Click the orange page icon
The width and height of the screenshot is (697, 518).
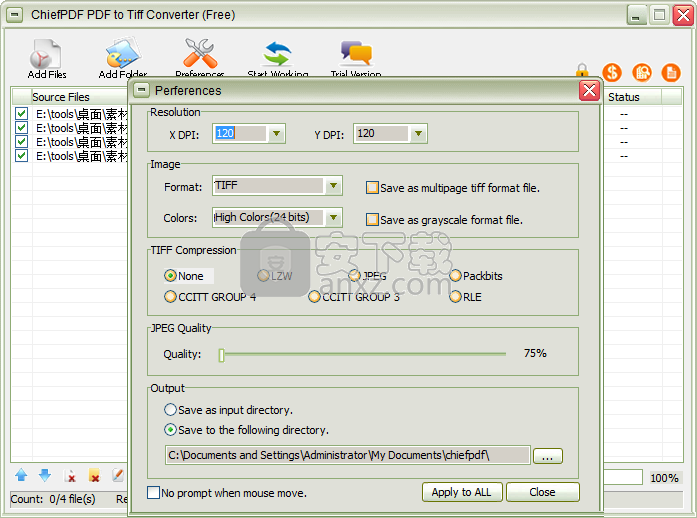(671, 72)
